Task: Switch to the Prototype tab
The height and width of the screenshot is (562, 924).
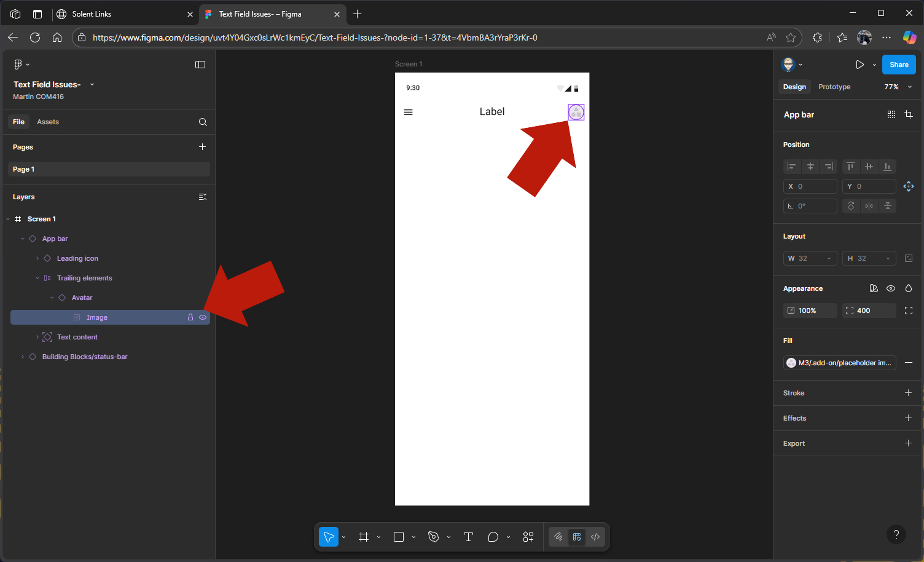Action: pos(834,87)
